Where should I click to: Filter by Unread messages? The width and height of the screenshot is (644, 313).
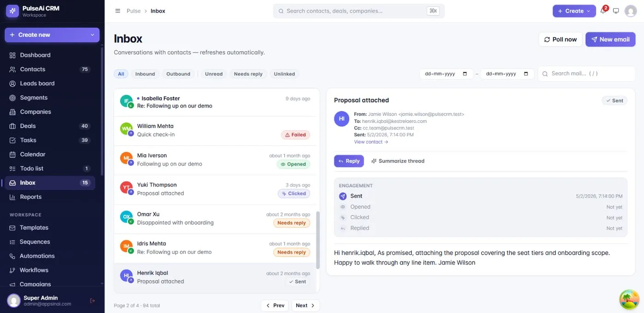tap(214, 74)
